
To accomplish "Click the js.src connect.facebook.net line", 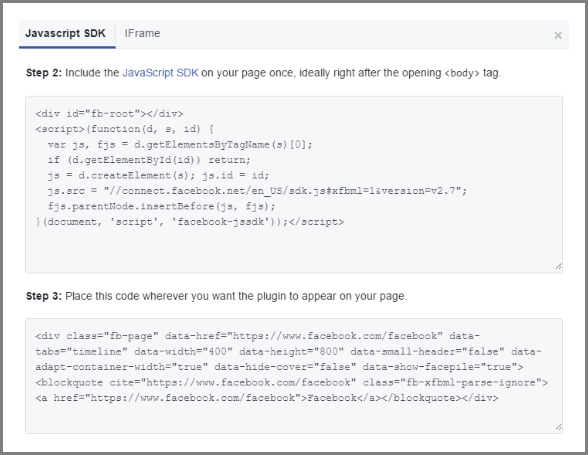I will pyautogui.click(x=257, y=191).
